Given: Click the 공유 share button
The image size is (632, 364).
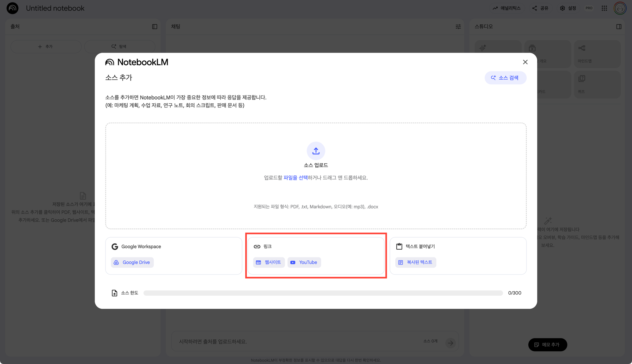Looking at the screenshot, I should (540, 8).
